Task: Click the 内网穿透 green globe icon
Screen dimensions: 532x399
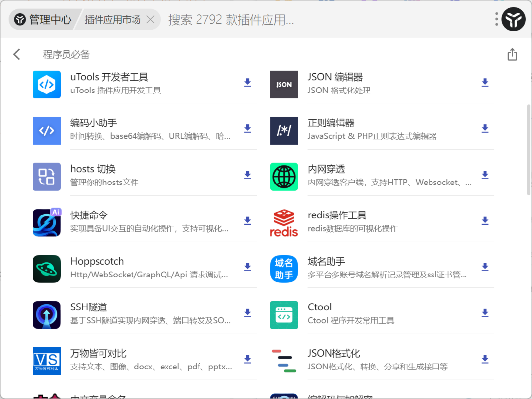Action: [284, 177]
